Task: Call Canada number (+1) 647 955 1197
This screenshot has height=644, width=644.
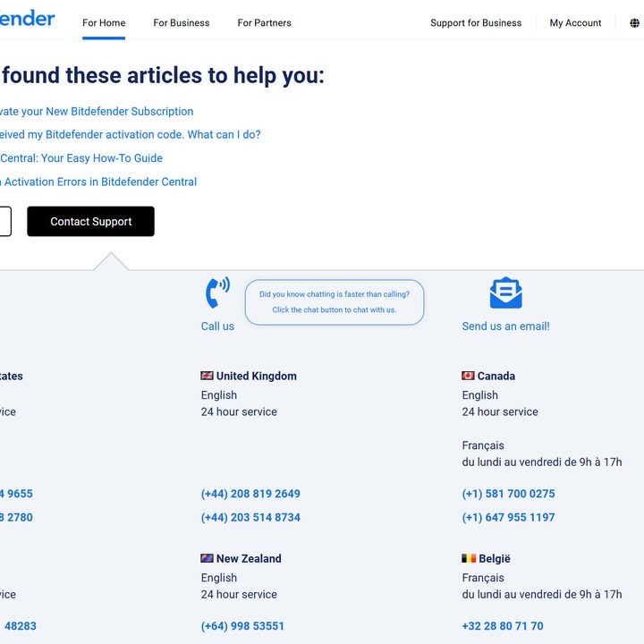Action: (508, 518)
